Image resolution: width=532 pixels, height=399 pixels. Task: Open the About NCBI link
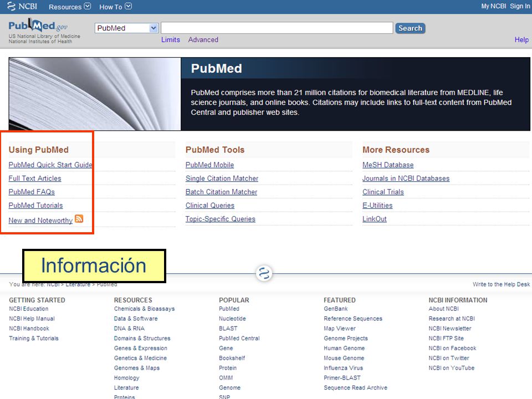pos(443,309)
